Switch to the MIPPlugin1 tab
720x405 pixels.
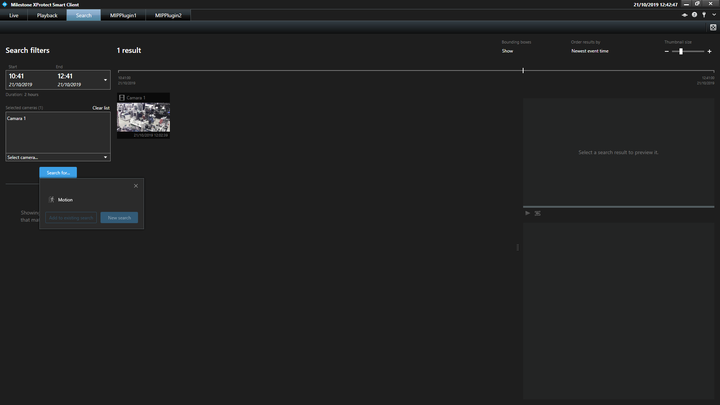[x=124, y=16]
